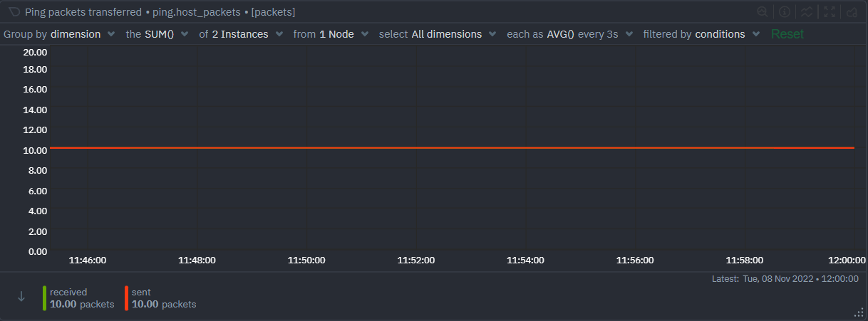The width and height of the screenshot is (868, 321).
Task: Open the chart information icon
Action: point(785,12)
